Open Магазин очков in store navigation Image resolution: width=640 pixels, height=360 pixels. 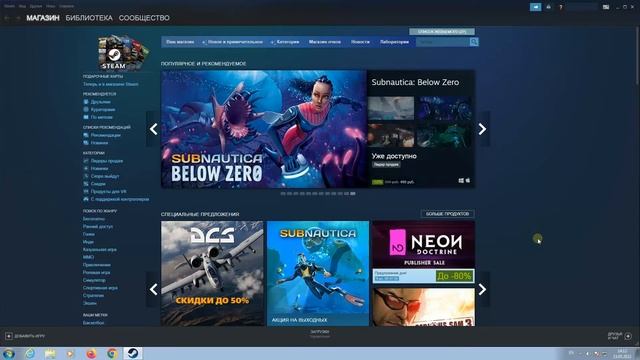(325, 42)
